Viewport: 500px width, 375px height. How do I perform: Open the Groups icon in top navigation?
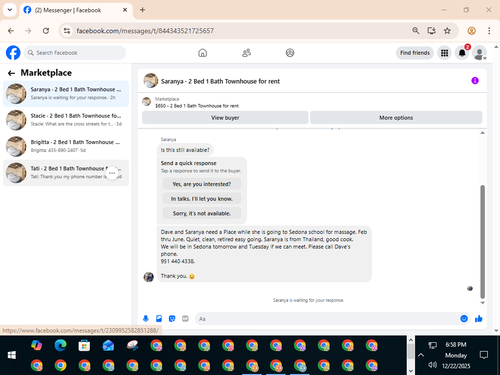290,53
